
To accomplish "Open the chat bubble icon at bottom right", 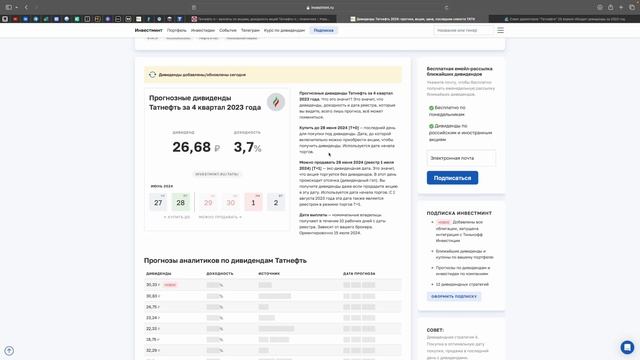I will point(627,347).
